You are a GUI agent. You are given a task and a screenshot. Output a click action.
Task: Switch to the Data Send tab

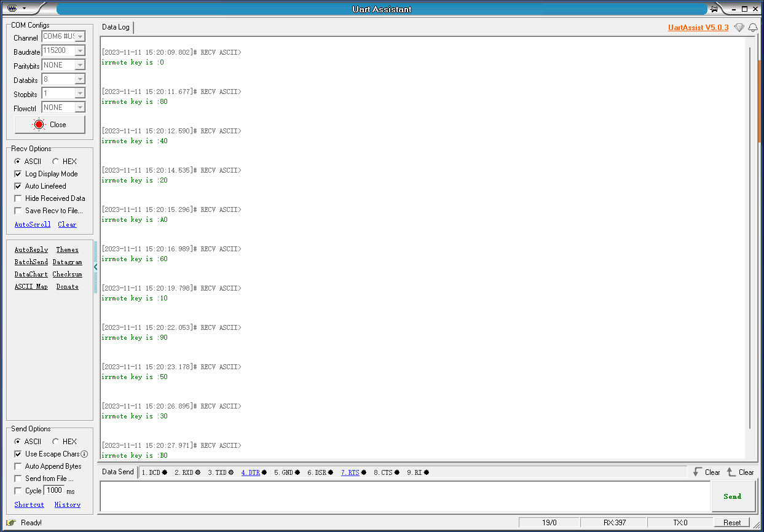[x=117, y=472]
